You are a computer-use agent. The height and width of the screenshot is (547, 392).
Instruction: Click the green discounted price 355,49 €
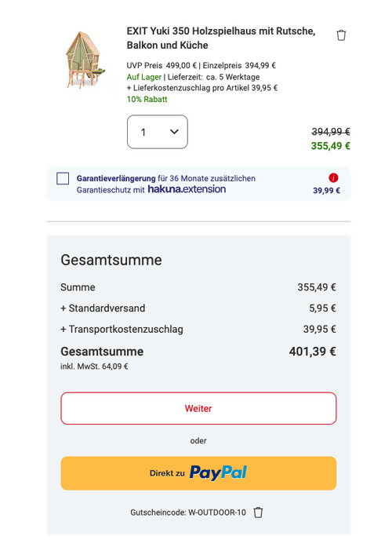[330, 146]
